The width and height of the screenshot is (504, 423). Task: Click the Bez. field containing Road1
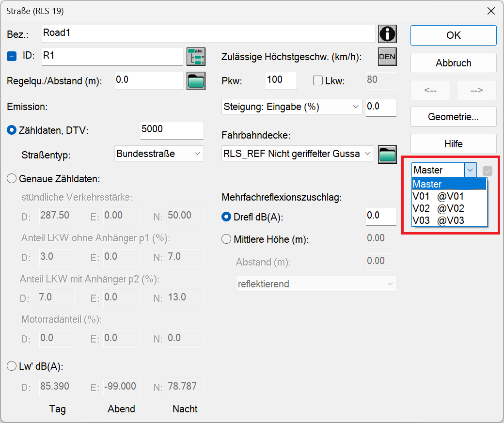208,34
